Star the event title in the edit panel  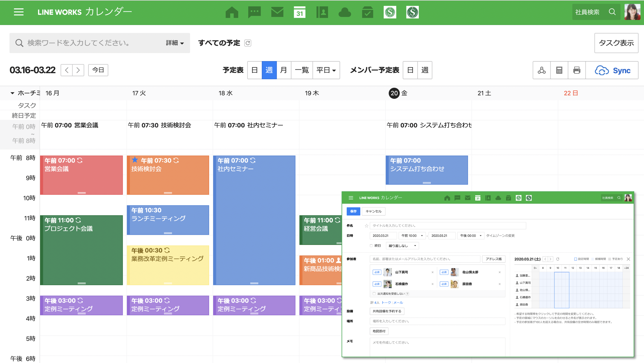(x=366, y=226)
